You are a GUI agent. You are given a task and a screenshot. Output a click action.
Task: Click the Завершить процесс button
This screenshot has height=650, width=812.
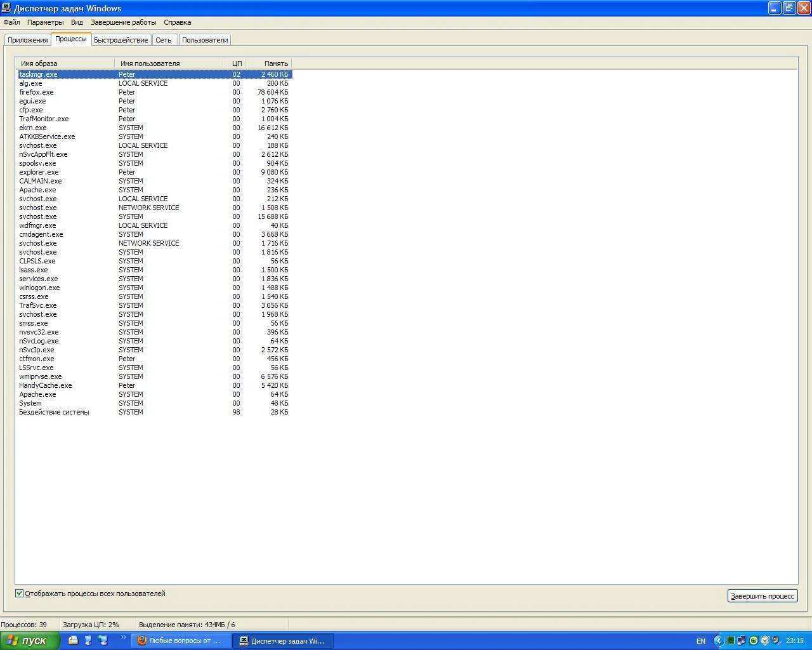click(763, 596)
